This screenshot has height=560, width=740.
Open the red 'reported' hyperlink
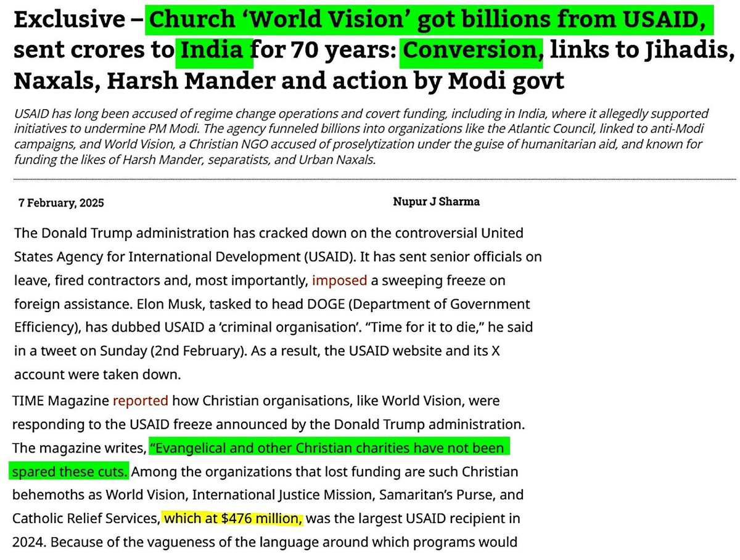pyautogui.click(x=140, y=401)
